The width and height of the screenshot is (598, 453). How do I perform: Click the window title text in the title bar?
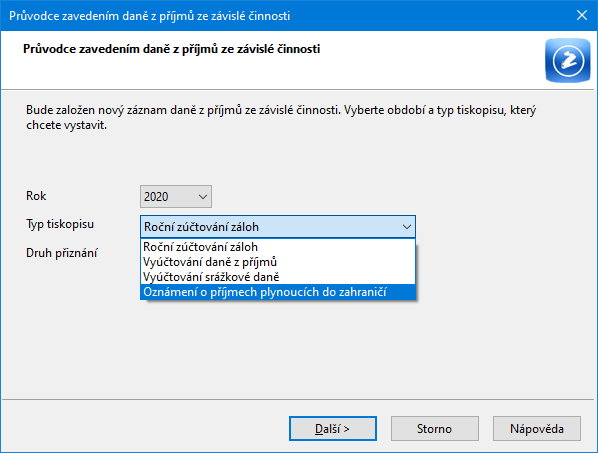point(150,16)
